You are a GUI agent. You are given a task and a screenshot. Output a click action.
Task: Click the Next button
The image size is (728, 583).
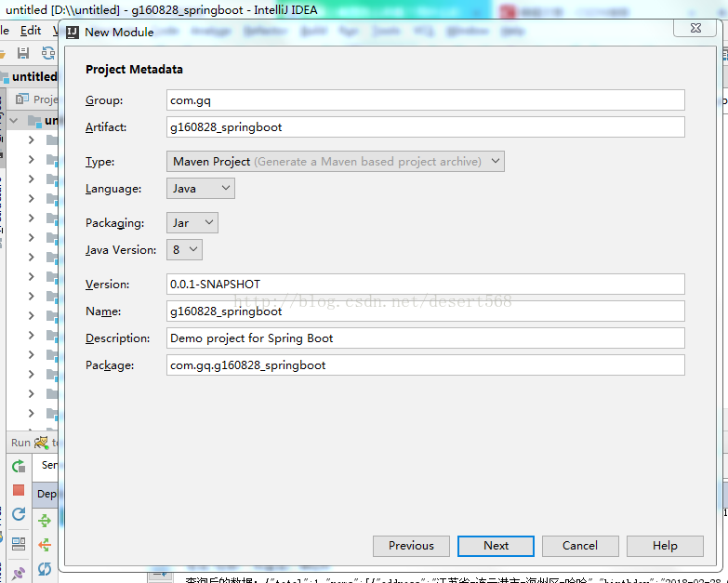click(496, 546)
